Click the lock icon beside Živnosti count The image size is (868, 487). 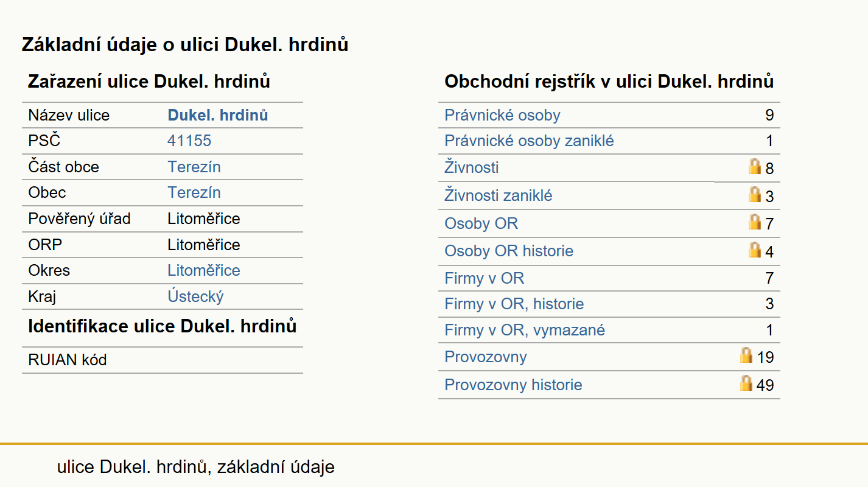[755, 166]
